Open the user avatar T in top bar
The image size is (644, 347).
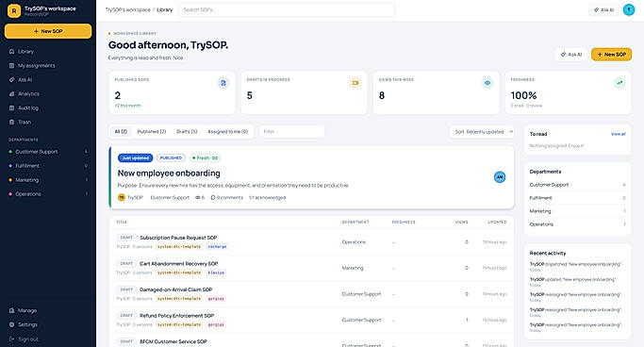point(629,9)
